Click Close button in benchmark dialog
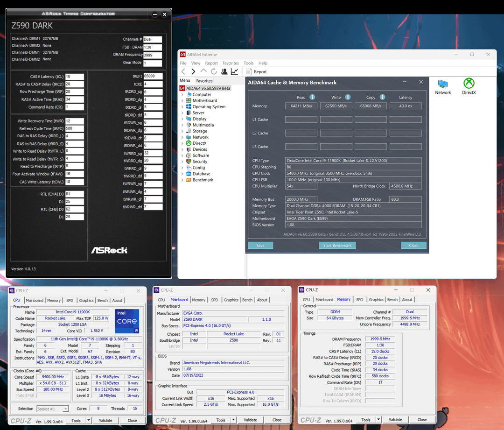Screen dimensions: 504x430 point(413,246)
